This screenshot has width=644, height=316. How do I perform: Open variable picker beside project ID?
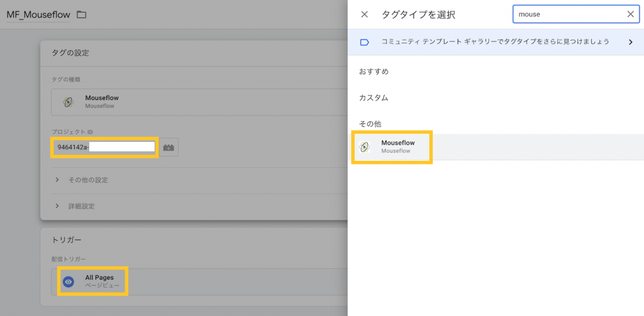(169, 148)
